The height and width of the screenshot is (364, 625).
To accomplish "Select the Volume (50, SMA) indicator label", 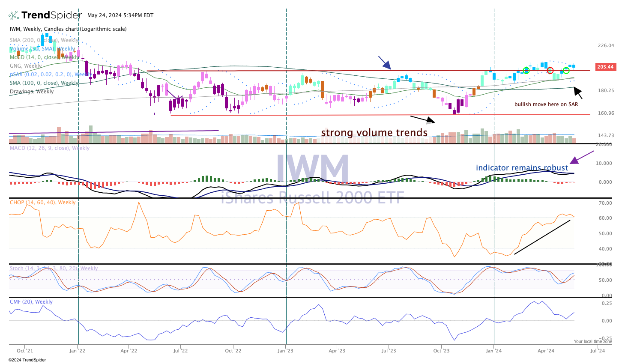I will point(42,49).
